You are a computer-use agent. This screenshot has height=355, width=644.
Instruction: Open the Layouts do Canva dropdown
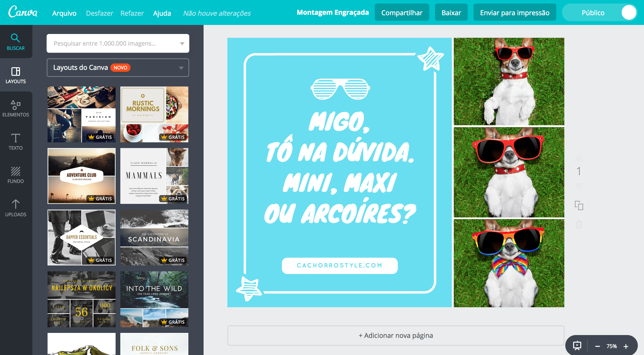pyautogui.click(x=118, y=67)
